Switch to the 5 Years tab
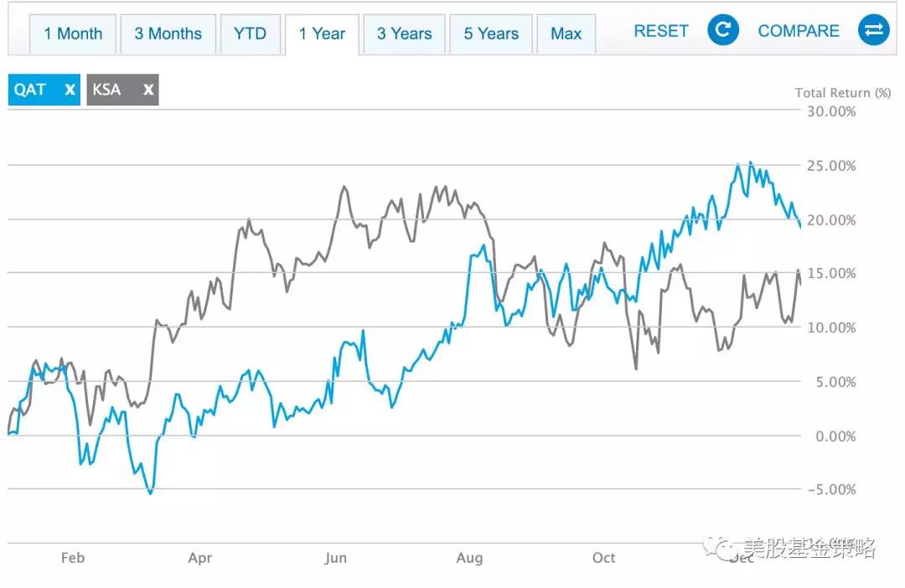905x588 pixels. click(491, 34)
